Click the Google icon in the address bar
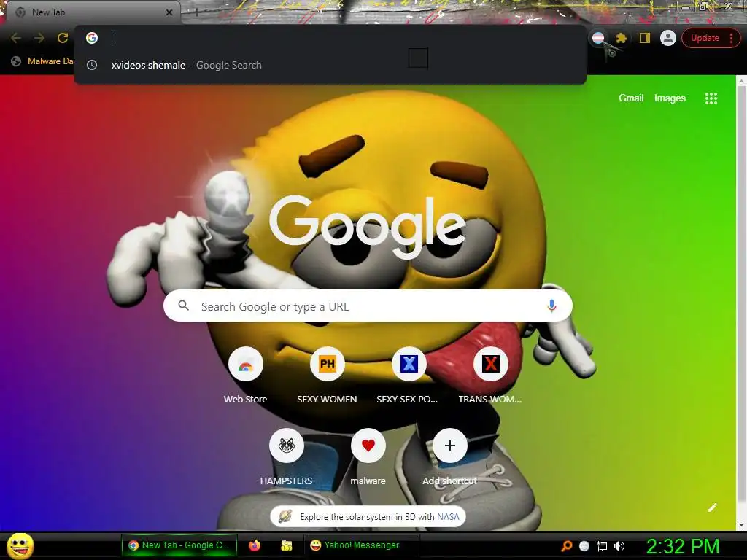The height and width of the screenshot is (560, 747). click(92, 38)
